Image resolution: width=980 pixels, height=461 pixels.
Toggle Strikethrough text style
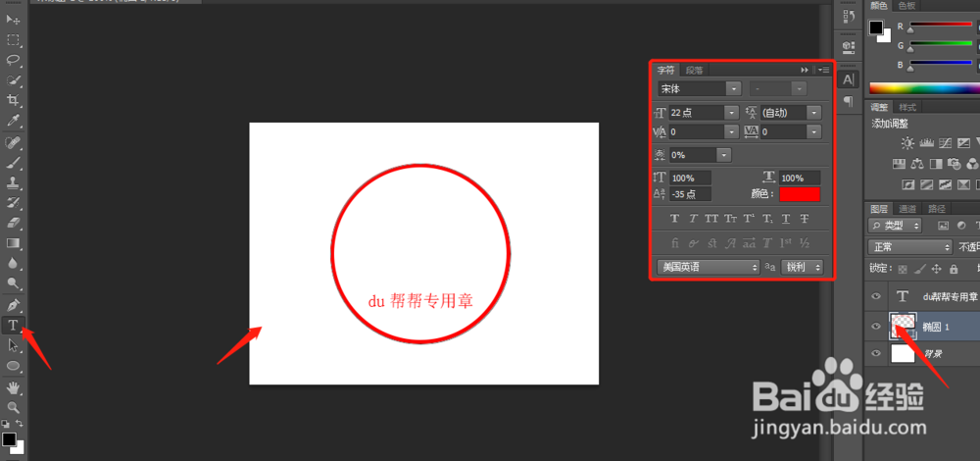click(805, 219)
